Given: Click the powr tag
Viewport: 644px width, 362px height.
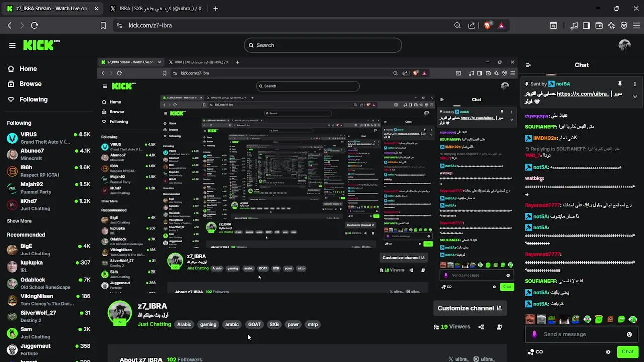Looking at the screenshot, I should (x=293, y=324).
